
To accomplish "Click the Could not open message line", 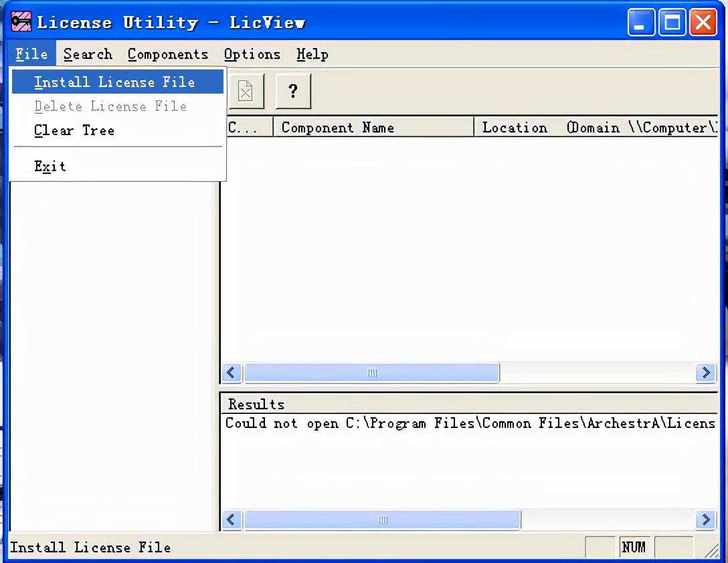I will point(470,423).
